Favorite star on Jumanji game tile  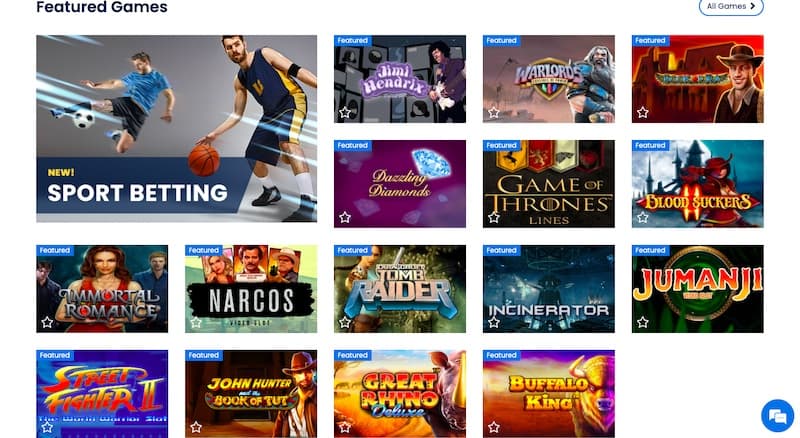643,322
